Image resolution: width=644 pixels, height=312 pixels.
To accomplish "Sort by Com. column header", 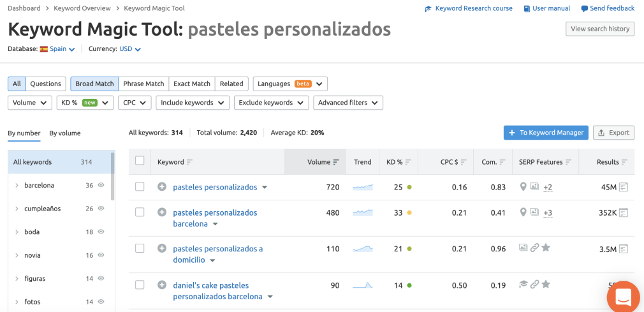I will tap(493, 162).
